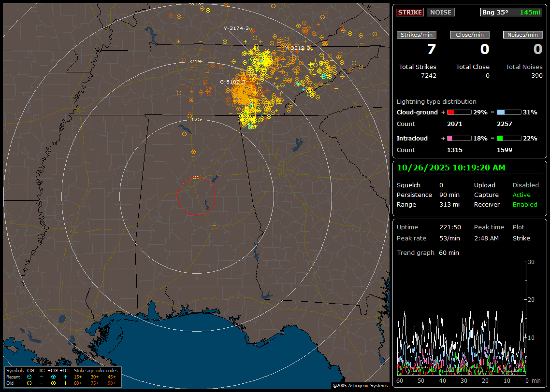Click the recent -IC cyan dash symbol
The height and width of the screenshot is (392, 550).
pyautogui.click(x=41, y=377)
